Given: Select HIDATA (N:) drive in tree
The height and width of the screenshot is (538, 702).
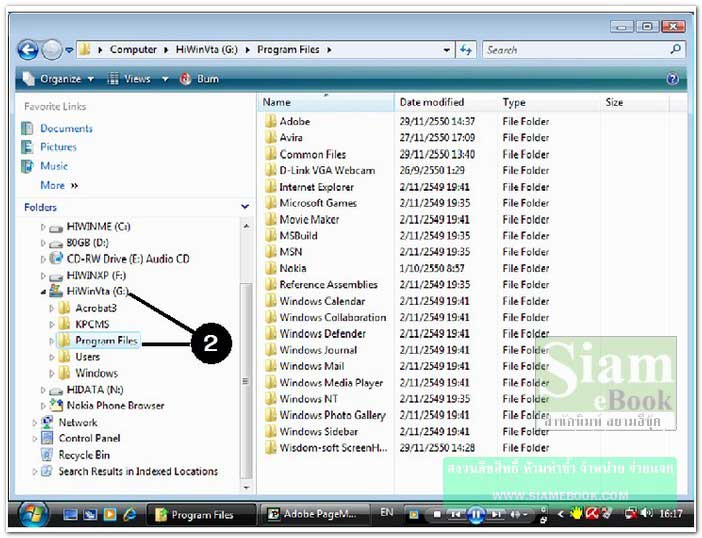Looking at the screenshot, I should [95, 390].
